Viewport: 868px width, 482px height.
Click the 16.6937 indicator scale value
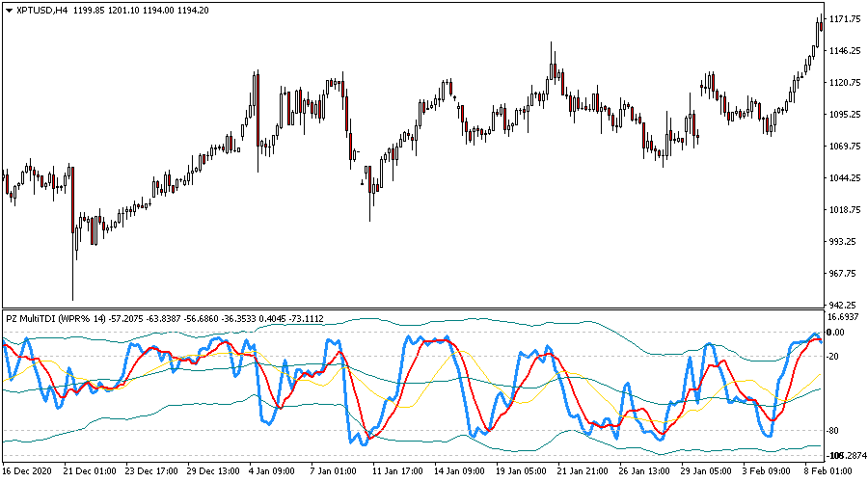[845, 316]
